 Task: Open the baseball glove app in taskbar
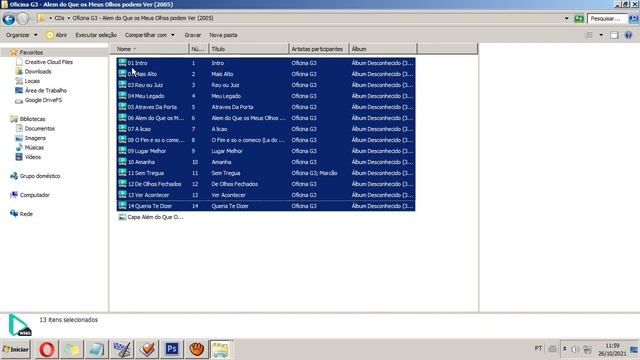196,349
